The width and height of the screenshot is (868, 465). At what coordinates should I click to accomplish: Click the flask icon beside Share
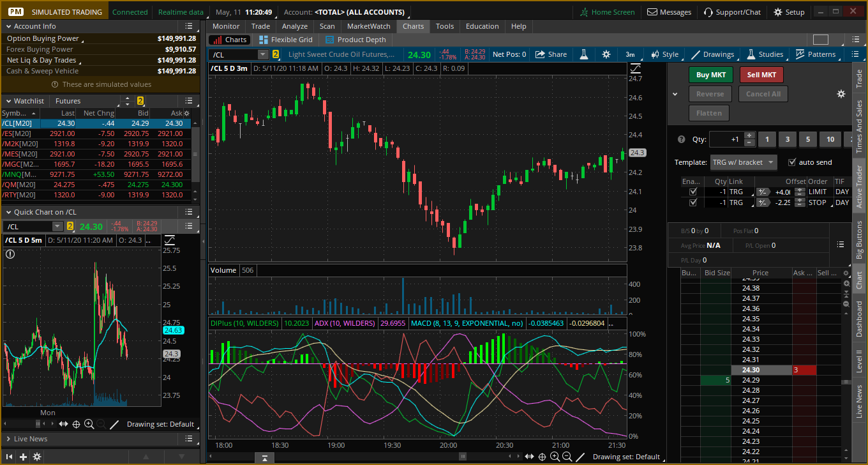click(x=583, y=54)
